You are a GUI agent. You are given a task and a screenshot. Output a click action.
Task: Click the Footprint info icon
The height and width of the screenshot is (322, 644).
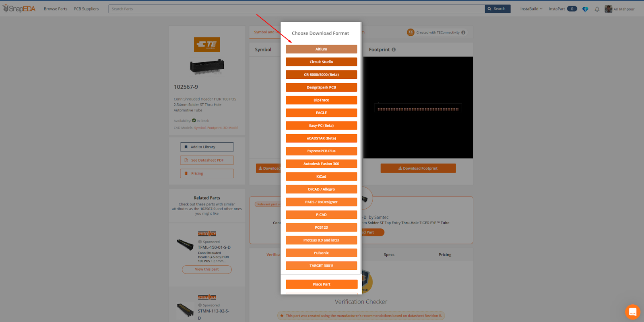tap(394, 49)
